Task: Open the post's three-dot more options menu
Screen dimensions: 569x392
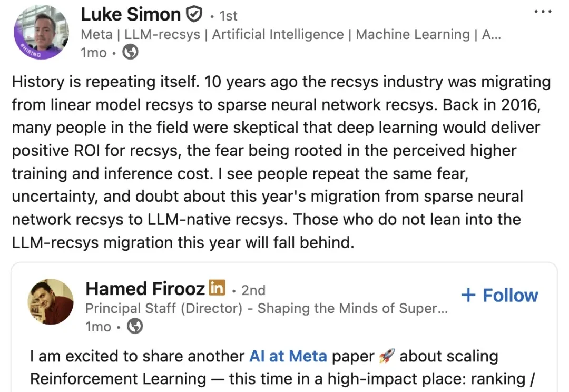Action: [543, 12]
